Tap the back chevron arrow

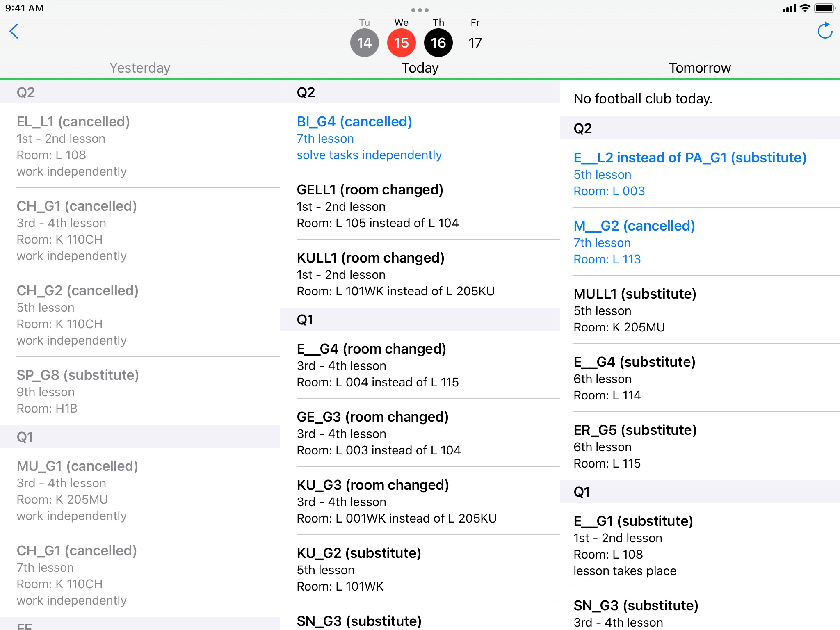point(14,31)
